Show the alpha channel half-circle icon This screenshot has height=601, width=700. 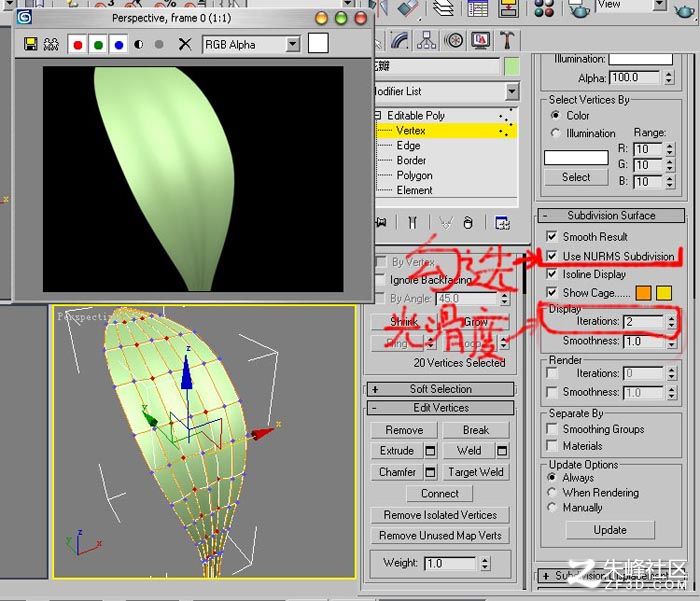139,44
